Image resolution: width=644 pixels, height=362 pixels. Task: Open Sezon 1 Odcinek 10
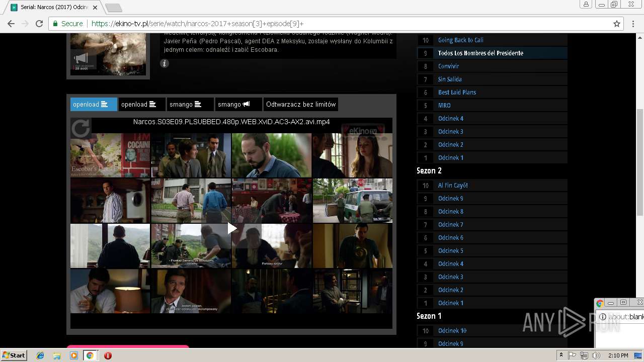(x=452, y=330)
